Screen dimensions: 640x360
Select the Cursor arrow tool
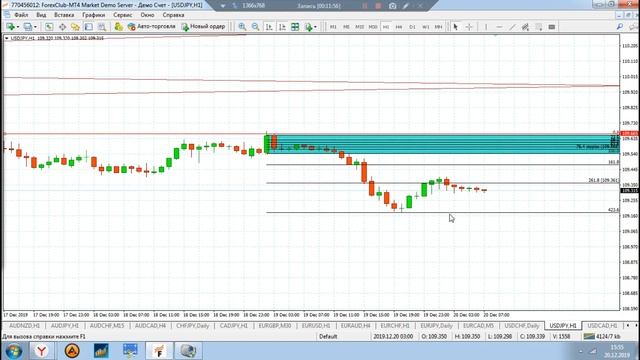pos(456,27)
